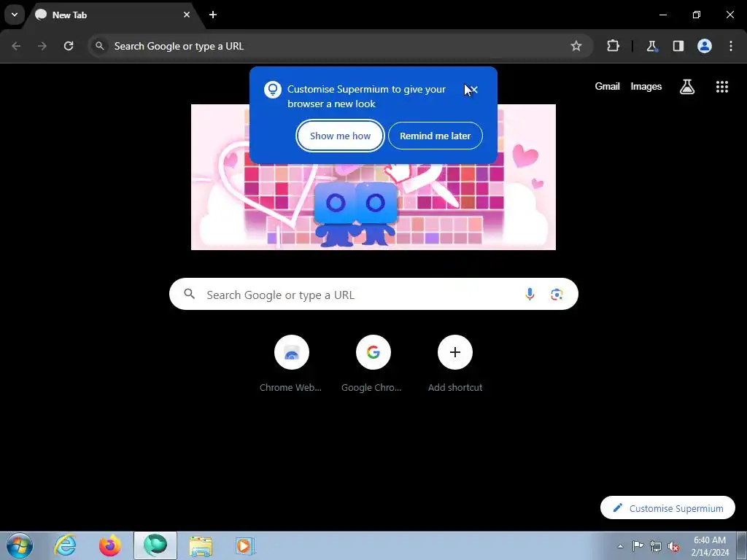Viewport: 747px width, 560px height.
Task: Click the lightbulb icon in the popup
Action: click(x=273, y=89)
